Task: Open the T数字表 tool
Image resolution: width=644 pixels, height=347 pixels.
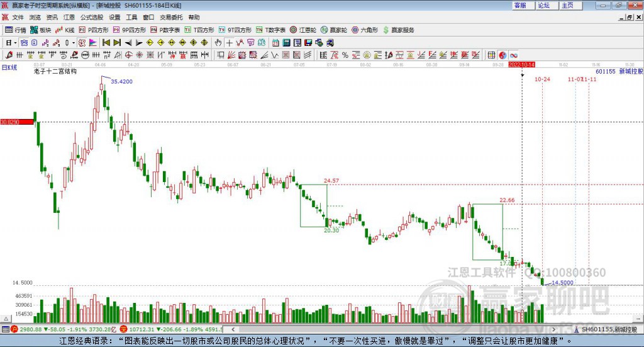Action: [x=270, y=30]
